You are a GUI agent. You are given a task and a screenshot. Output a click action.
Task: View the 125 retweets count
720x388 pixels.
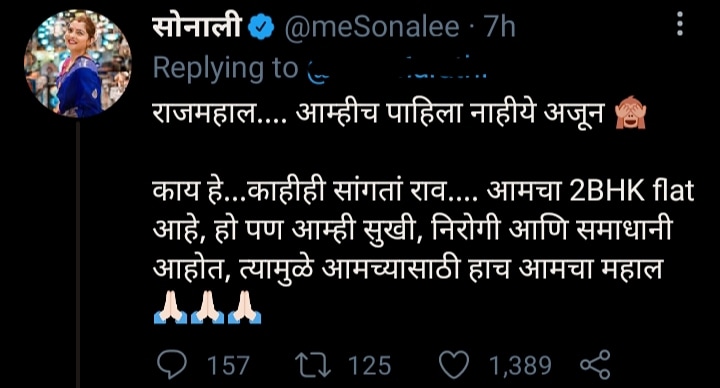click(370, 366)
